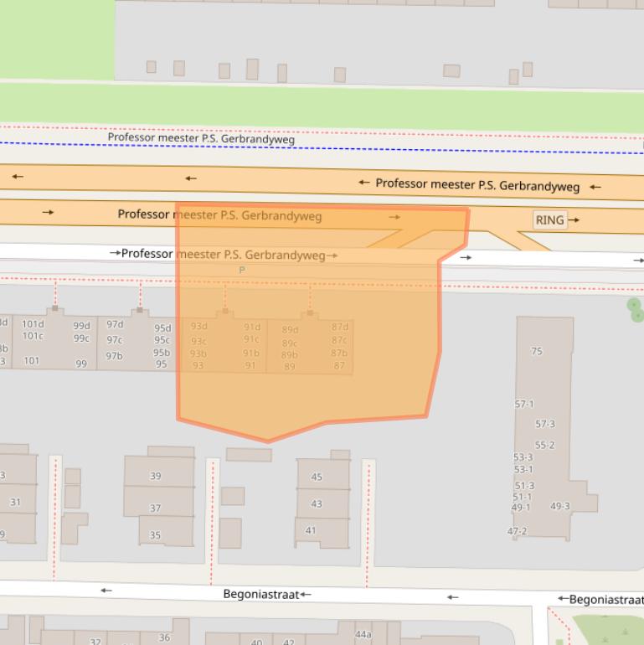This screenshot has height=645, width=644.
Task: Click the parking P symbol
Action: 242,270
